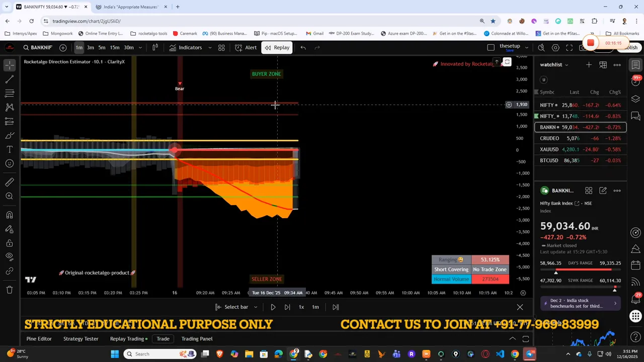Switch to the Strategy Tester tab

pos(80,338)
